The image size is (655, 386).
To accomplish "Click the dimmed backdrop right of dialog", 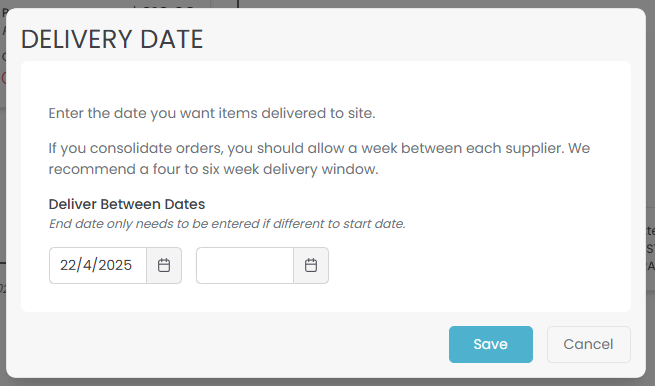I will pyautogui.click(x=650, y=125).
